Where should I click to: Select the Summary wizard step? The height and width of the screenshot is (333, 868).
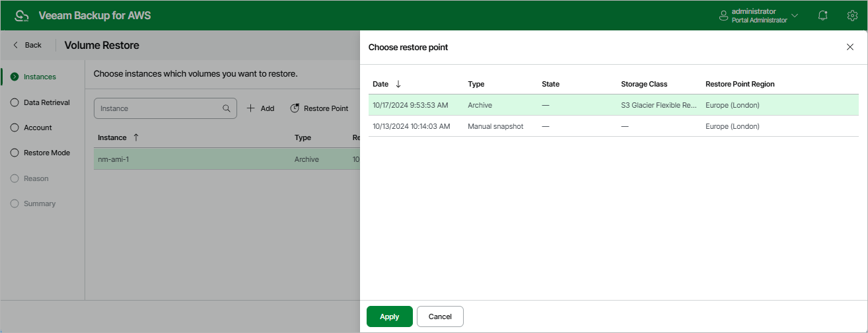click(33, 203)
